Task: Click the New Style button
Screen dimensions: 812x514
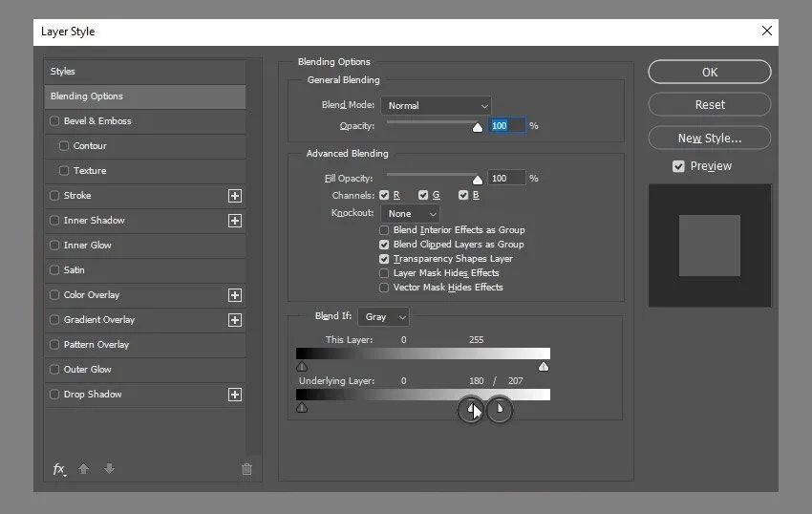Action: (709, 139)
